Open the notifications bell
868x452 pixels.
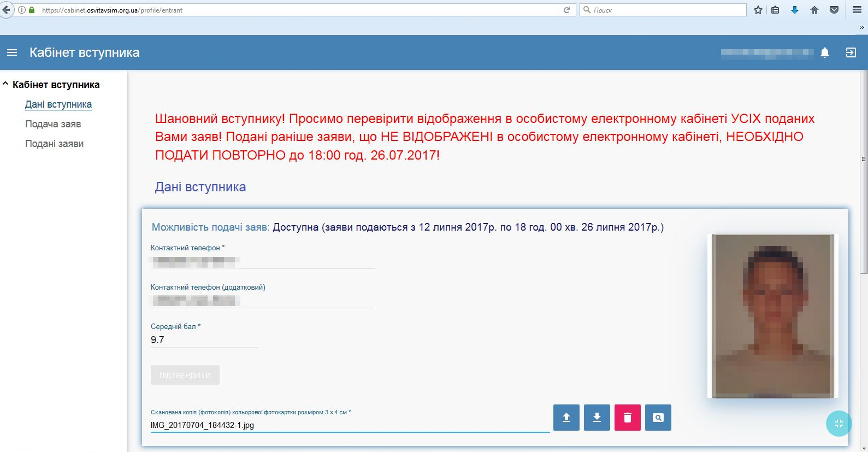[825, 52]
